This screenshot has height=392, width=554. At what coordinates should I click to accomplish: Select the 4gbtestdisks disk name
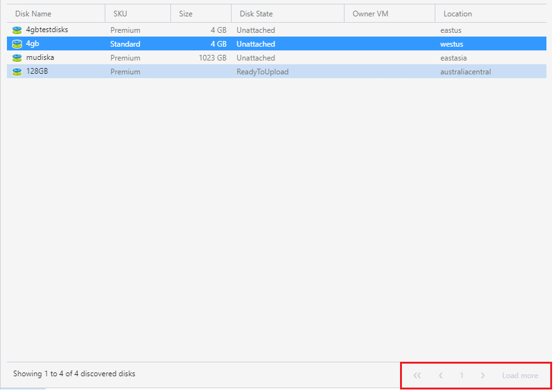(x=47, y=30)
